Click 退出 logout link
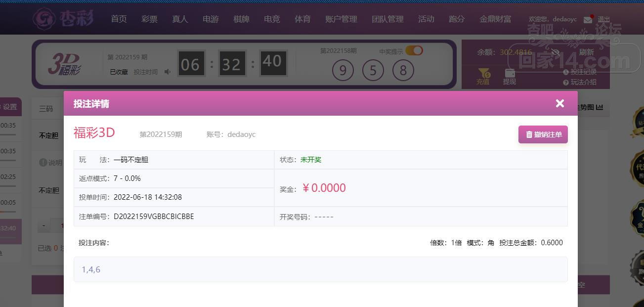Viewport: 644px width, 307px height. pyautogui.click(x=604, y=19)
